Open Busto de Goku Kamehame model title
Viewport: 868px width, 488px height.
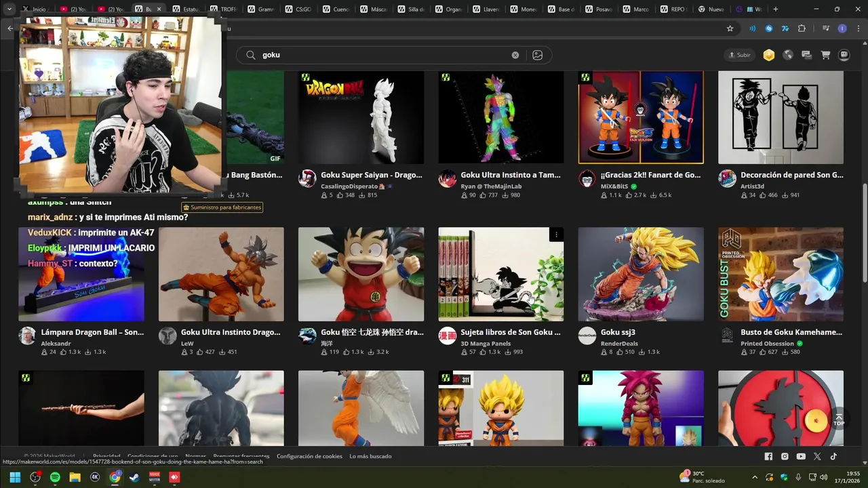(791, 332)
